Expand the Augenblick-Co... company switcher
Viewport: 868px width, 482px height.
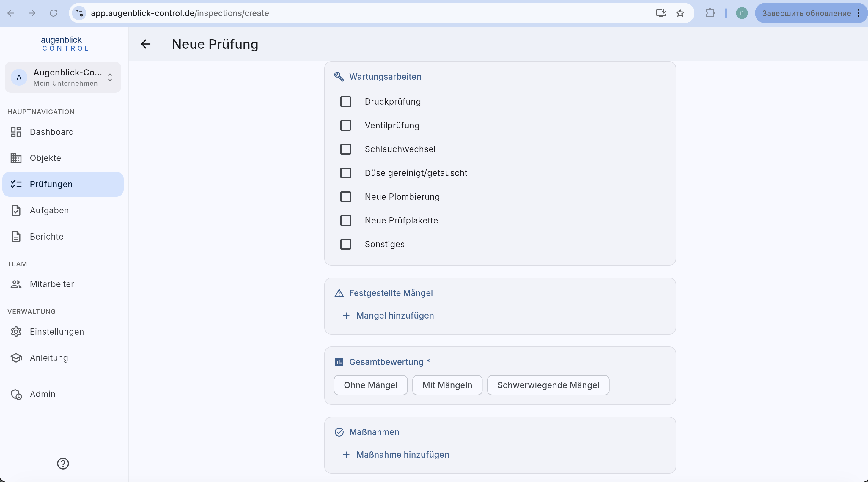(x=63, y=77)
